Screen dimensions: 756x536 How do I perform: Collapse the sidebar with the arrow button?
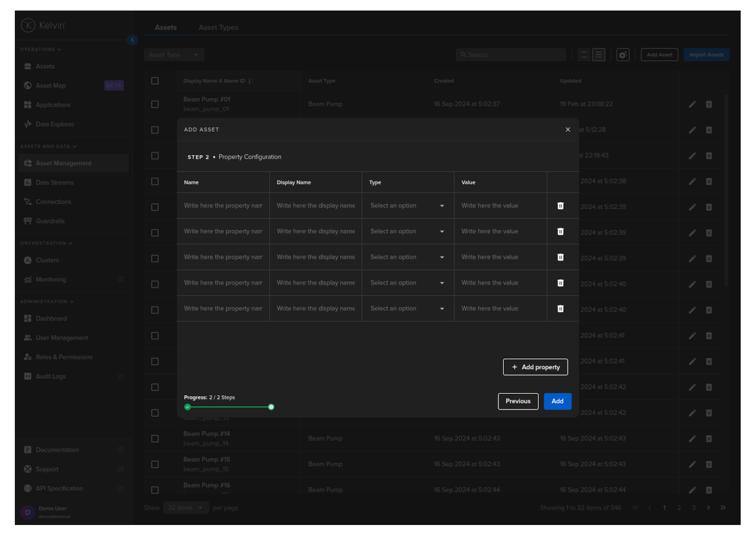(133, 40)
